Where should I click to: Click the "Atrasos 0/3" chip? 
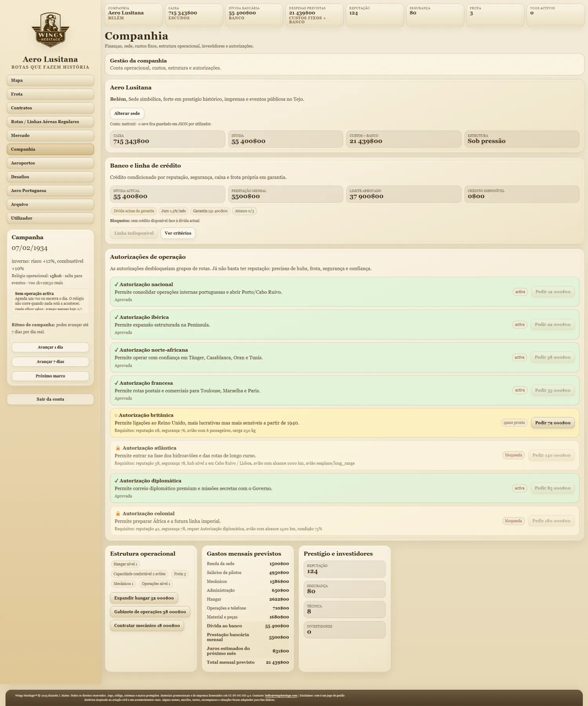(x=244, y=211)
